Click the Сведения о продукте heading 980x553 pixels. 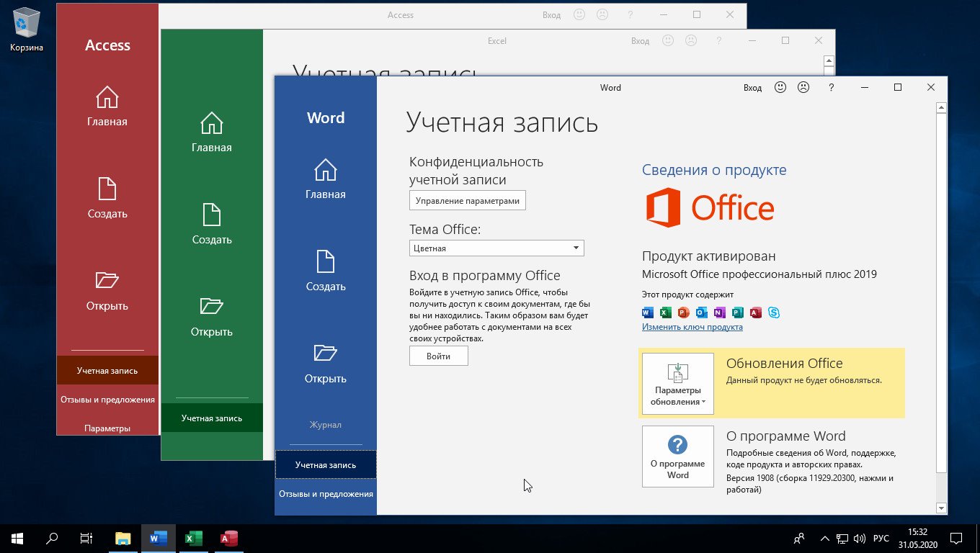tap(714, 170)
